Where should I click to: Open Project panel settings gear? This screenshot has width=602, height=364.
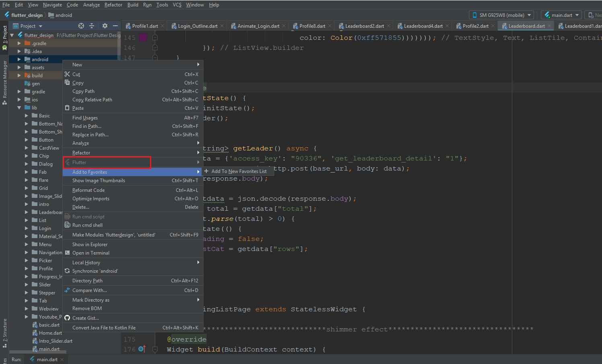tap(105, 26)
